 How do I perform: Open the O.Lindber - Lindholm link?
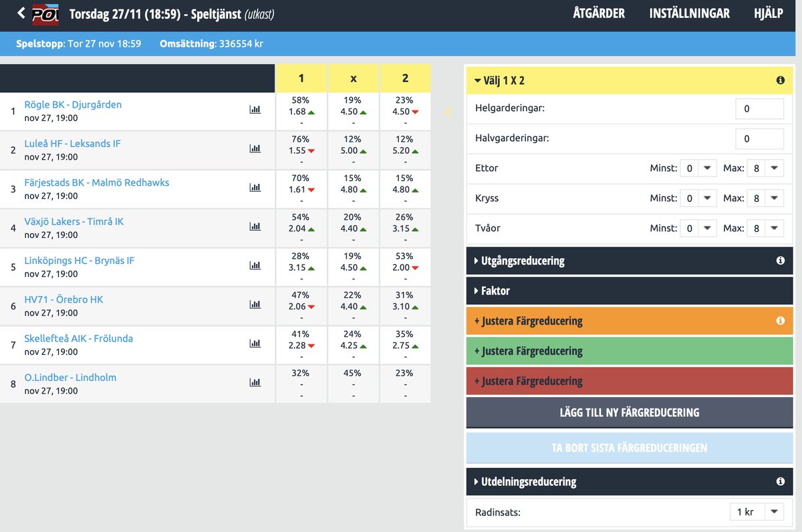(x=70, y=377)
